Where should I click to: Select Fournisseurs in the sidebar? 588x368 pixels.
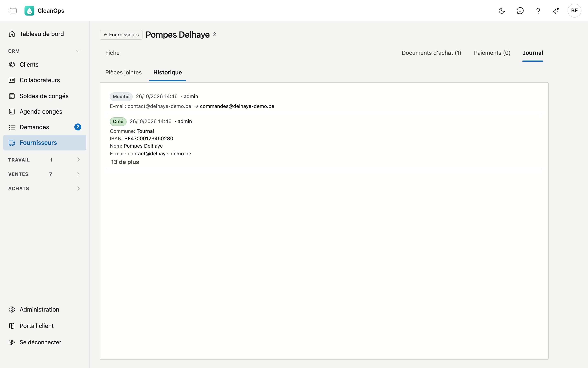(x=45, y=143)
